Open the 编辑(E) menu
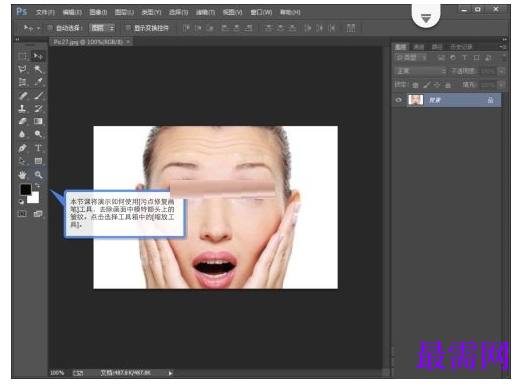This screenshot has height=387, width=528. point(72,12)
